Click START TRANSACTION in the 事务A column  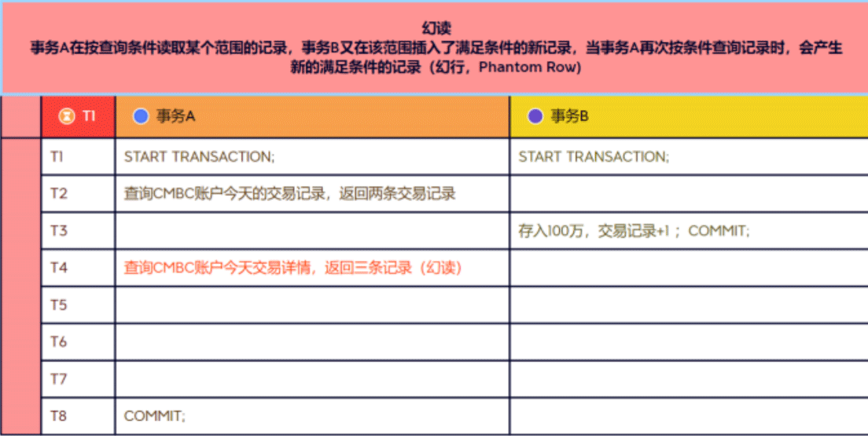(200, 156)
